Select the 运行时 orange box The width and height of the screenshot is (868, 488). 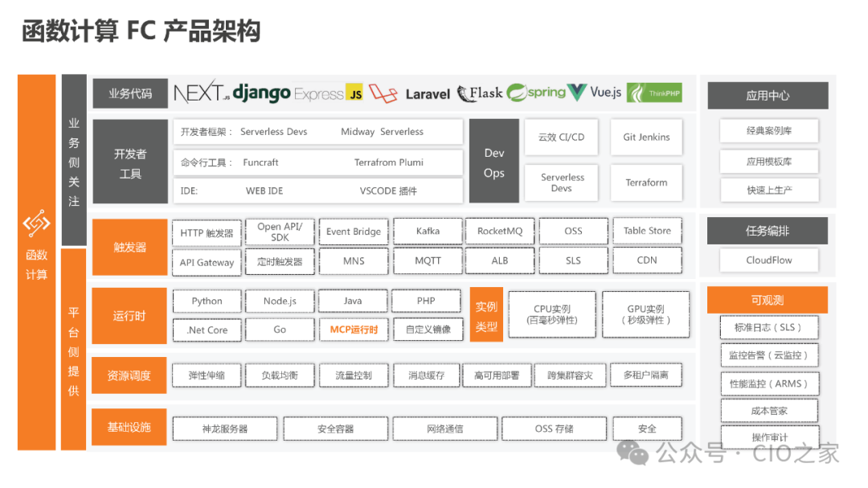click(x=129, y=316)
